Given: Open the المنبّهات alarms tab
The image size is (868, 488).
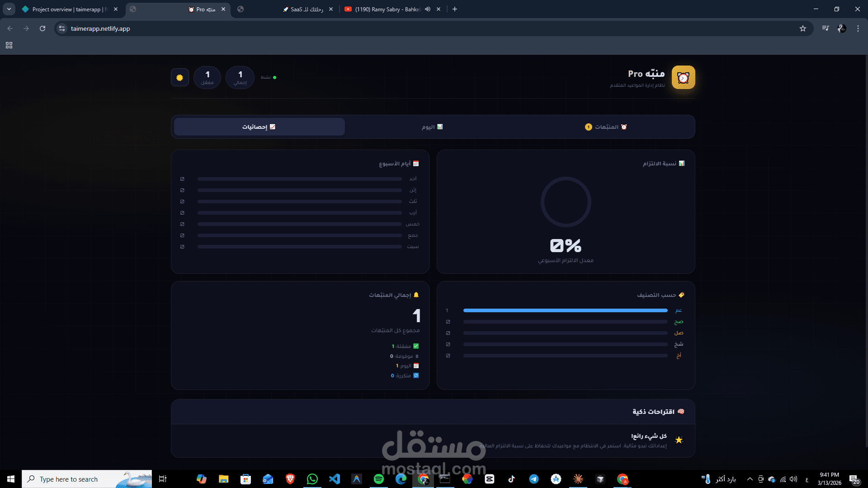Looking at the screenshot, I should coord(606,127).
